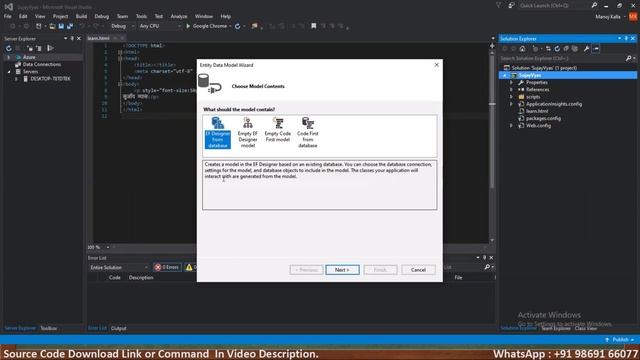Collapse the Servers node in Server Explorer
The image size is (640, 360).
[x=9, y=71]
